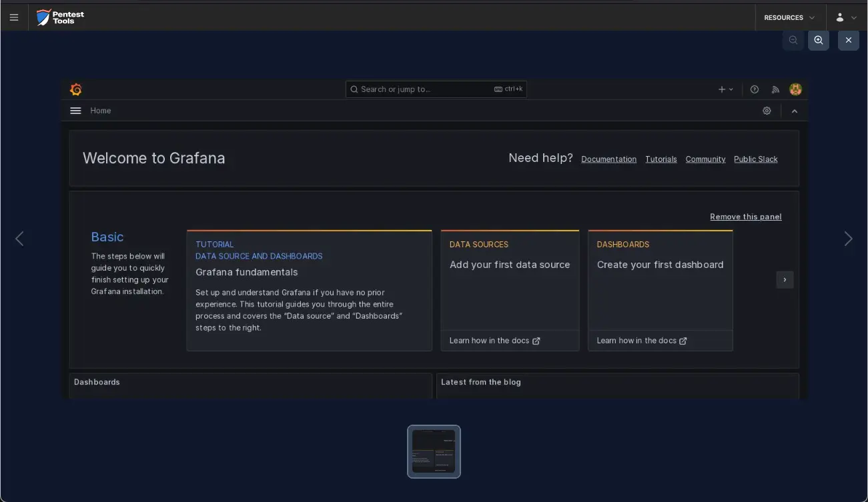Select the screenshot thumbnail below the viewer
This screenshot has width=868, height=502.
(x=434, y=451)
